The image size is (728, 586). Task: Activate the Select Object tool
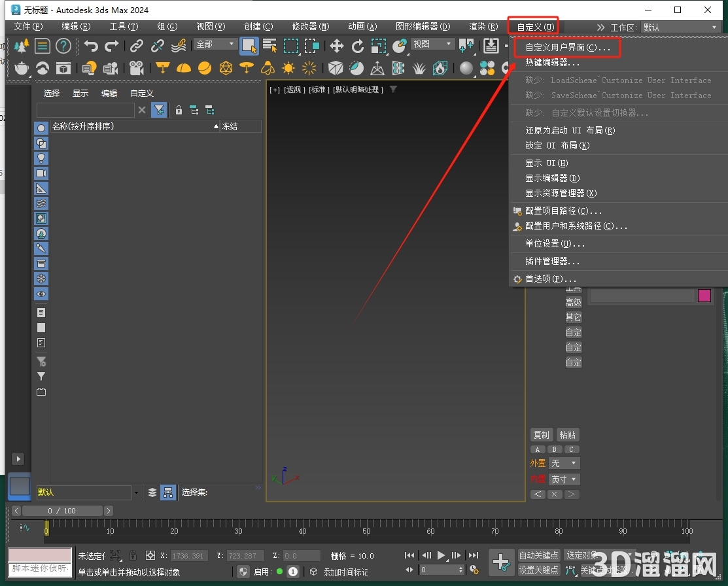pyautogui.click(x=249, y=46)
